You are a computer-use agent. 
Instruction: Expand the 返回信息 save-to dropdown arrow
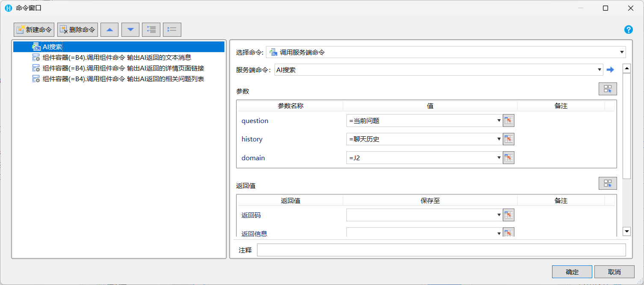click(499, 233)
